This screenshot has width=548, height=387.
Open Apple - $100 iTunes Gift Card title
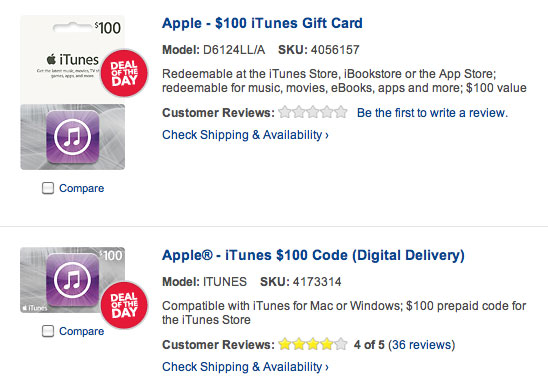click(262, 23)
